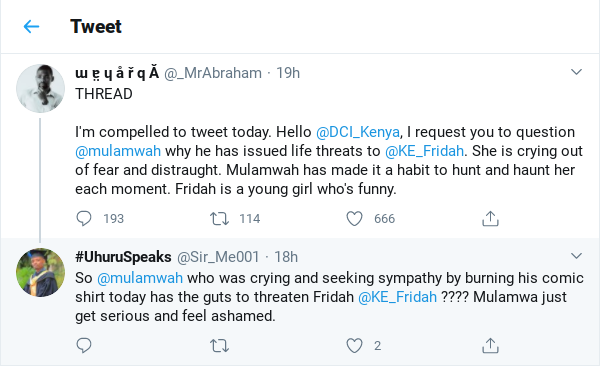This screenshot has height=366, width=600.
Task: View @_MrAbraham profile picture
Action: click(x=40, y=88)
